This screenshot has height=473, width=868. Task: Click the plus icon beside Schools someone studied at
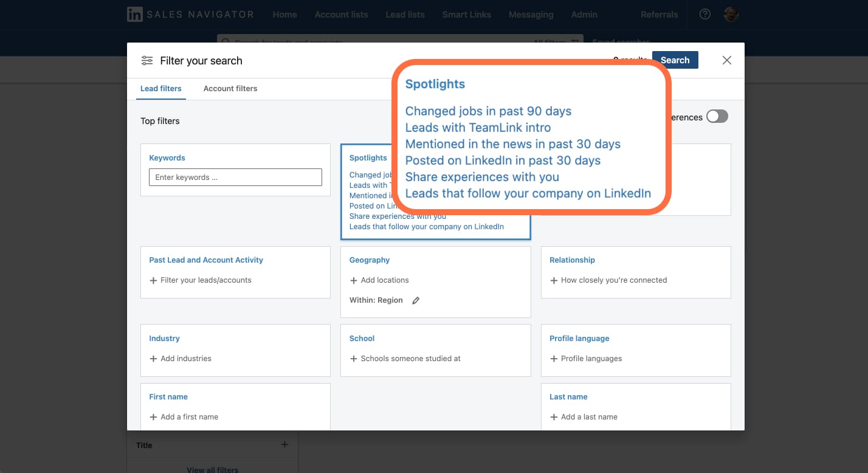coord(354,359)
